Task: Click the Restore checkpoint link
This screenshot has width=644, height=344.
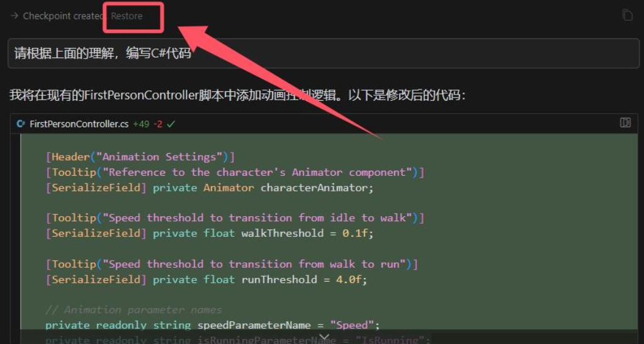Action: coord(127,16)
